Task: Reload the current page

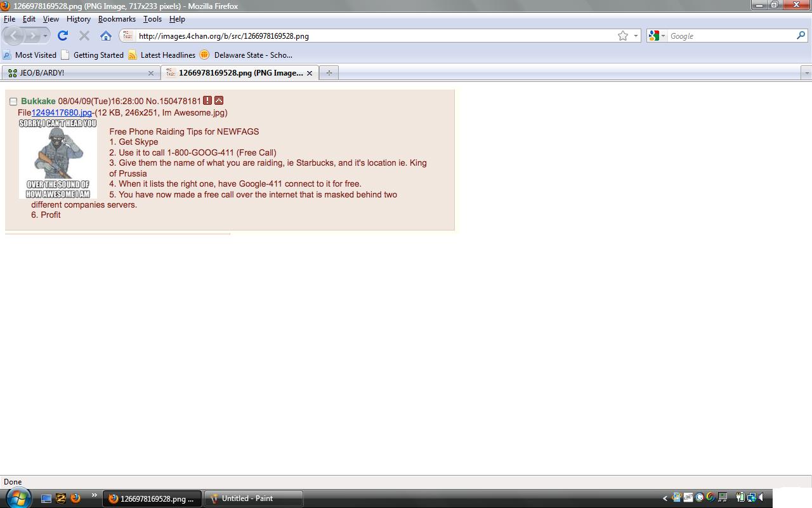Action: click(x=62, y=36)
